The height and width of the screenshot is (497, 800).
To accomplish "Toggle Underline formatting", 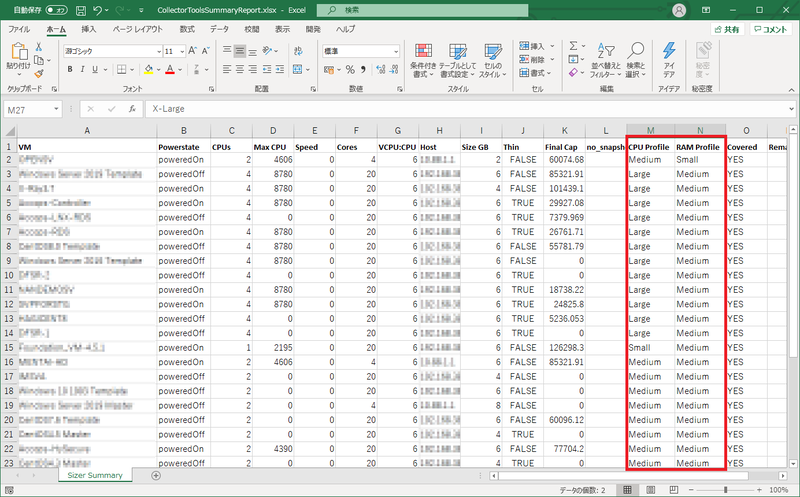I will coord(95,69).
